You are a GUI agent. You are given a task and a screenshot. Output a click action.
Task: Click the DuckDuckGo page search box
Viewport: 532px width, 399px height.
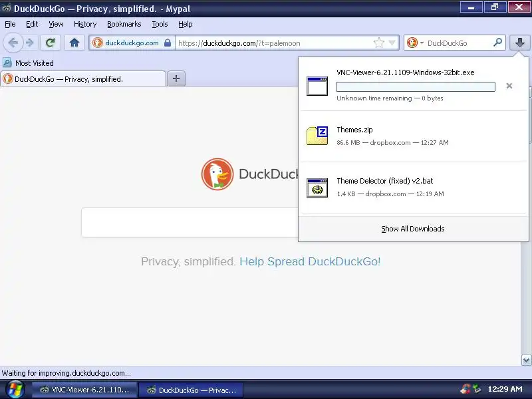[190, 222]
